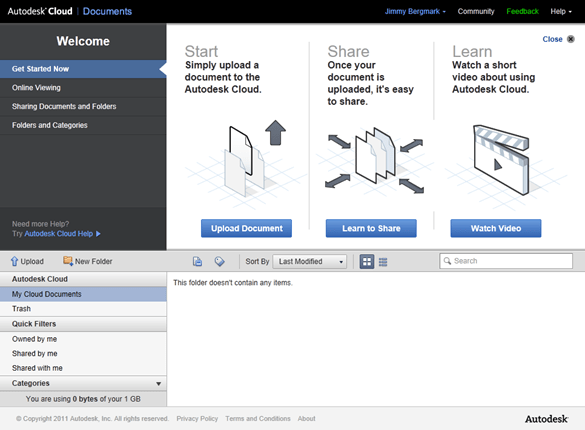585x430 pixels.
Task: Click the Search input field
Action: (x=506, y=261)
